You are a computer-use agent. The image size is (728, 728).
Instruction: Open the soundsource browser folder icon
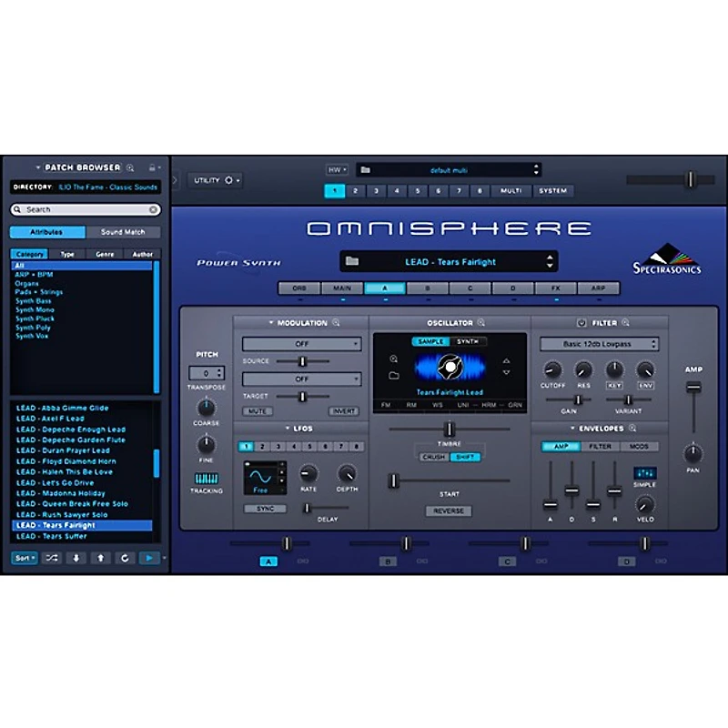394,375
